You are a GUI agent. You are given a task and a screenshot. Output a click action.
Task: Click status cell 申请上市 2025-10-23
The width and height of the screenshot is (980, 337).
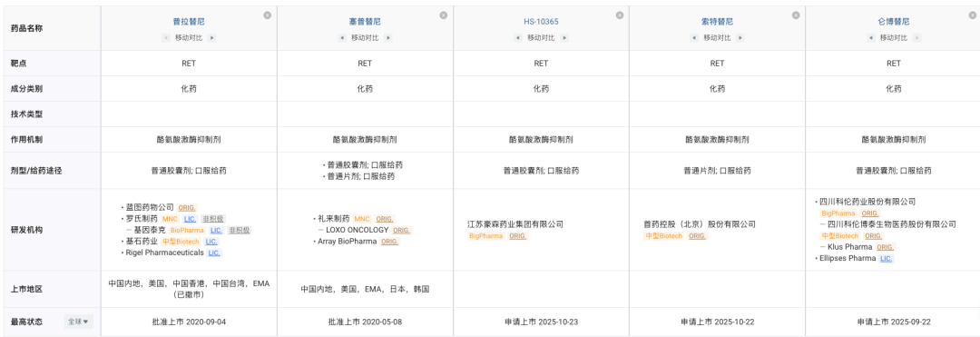541,322
